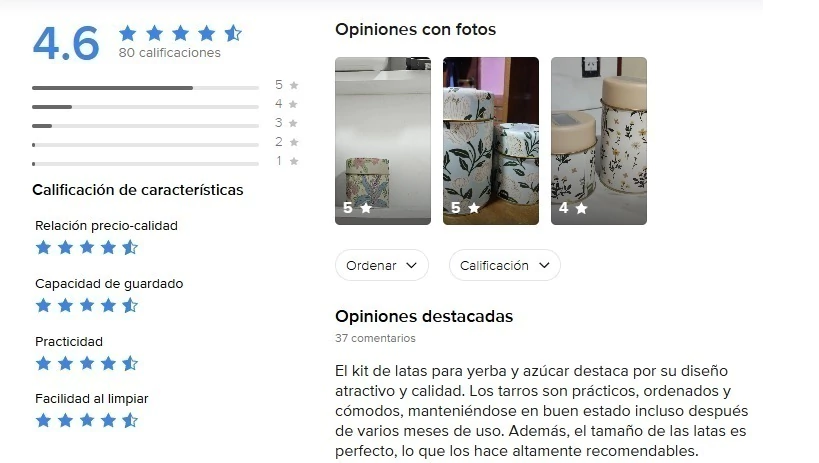Open the Ordenar sort dropdown
Screen dimensions: 819x463
click(382, 265)
